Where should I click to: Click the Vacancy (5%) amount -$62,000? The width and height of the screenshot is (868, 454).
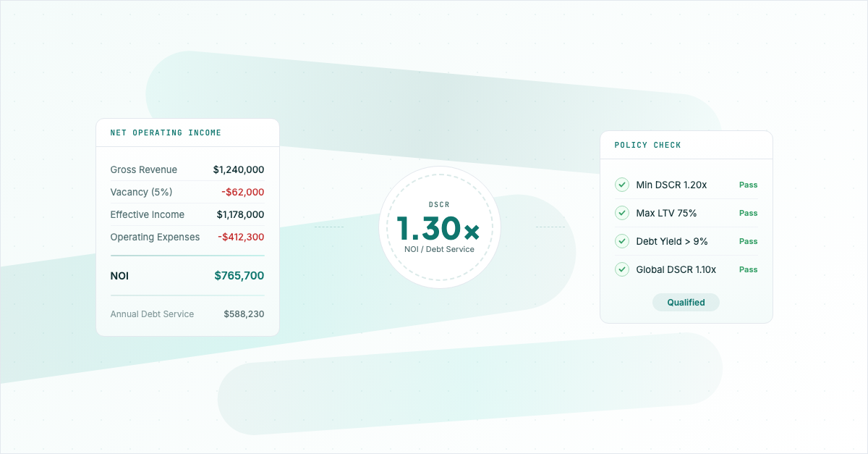click(x=242, y=192)
